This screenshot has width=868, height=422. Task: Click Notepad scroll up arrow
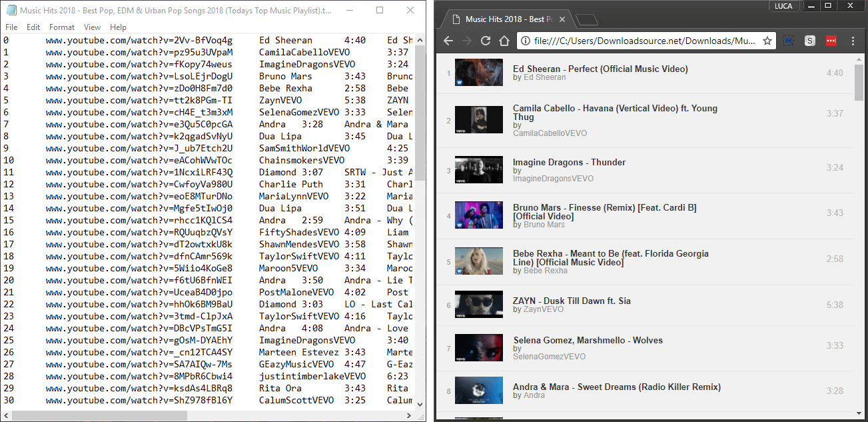click(x=420, y=40)
